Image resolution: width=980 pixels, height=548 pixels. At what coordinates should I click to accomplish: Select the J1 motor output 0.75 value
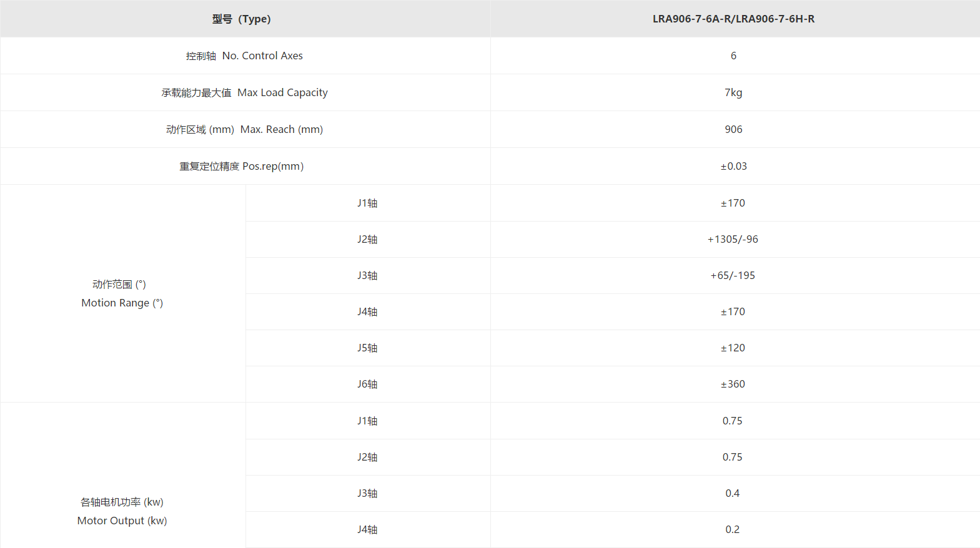click(733, 421)
